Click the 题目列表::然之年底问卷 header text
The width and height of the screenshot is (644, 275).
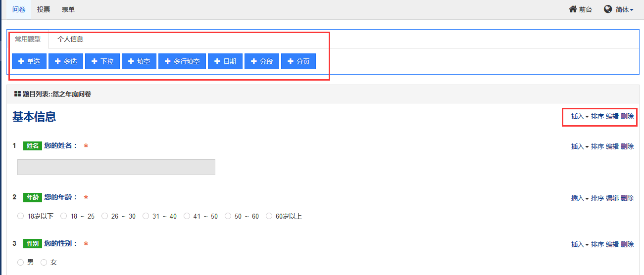coord(57,94)
